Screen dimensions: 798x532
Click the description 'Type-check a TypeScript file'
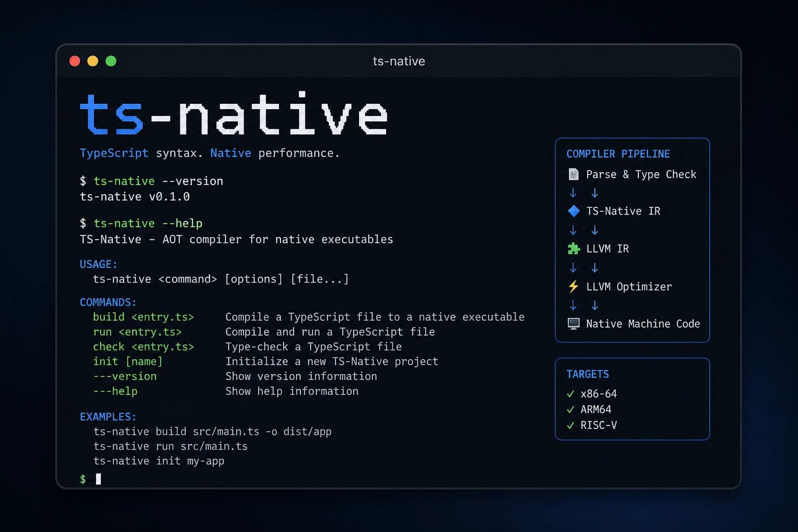point(314,347)
